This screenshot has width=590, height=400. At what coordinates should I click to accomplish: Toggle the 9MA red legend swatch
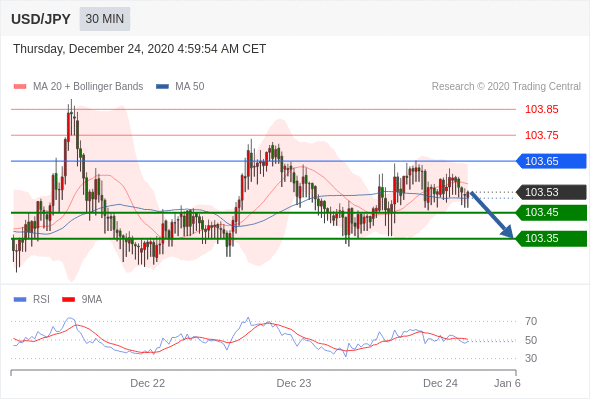(x=68, y=300)
